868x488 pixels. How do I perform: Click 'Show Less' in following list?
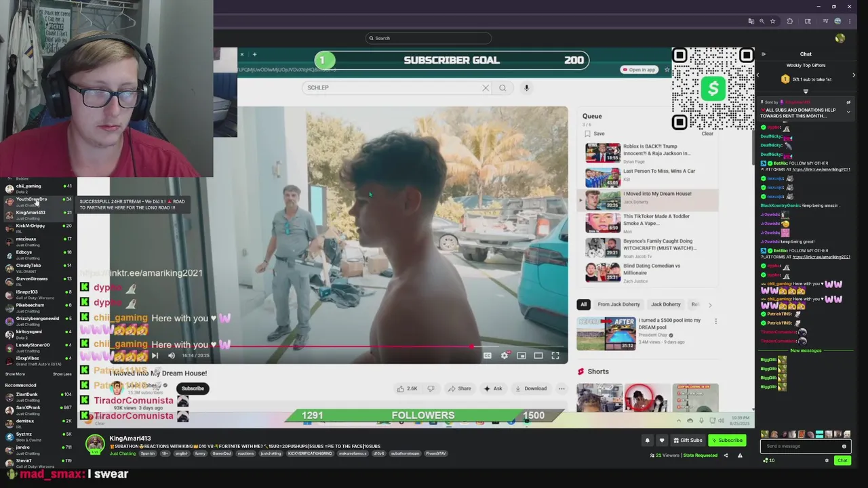pos(62,374)
